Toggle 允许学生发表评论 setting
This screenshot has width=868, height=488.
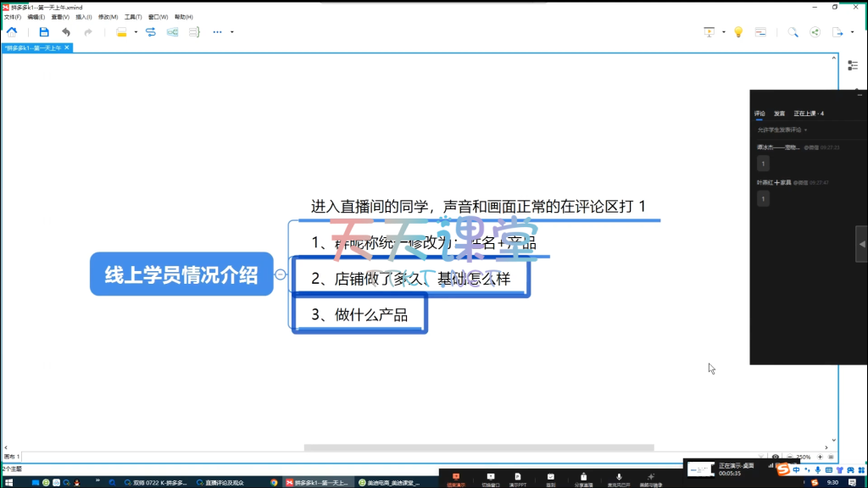click(x=782, y=130)
